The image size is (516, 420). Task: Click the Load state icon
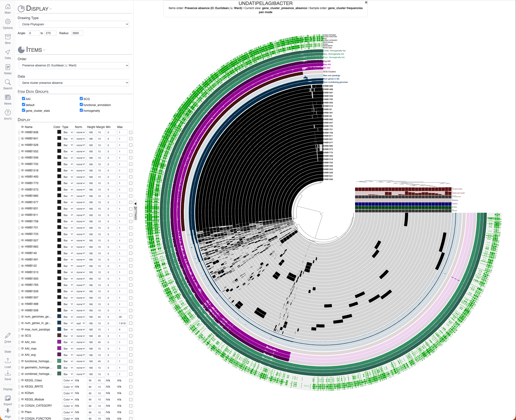coord(8,361)
